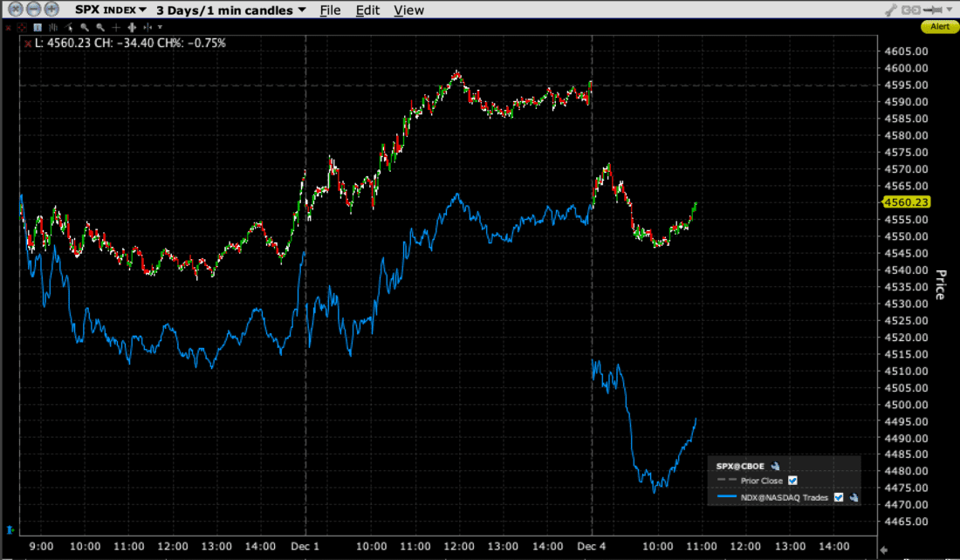Toggle the NDX@NASDAQ Trades checkbox

click(x=839, y=497)
